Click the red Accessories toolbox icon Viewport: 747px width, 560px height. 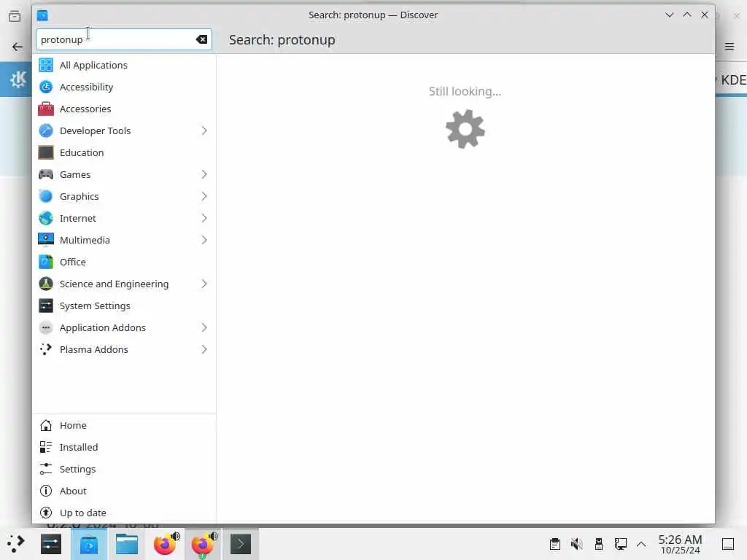point(46,109)
